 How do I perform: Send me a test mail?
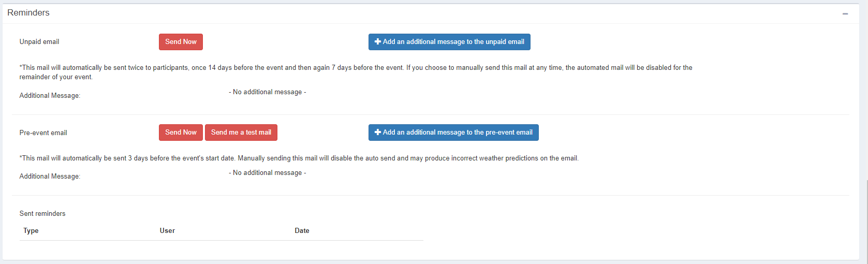click(x=241, y=133)
